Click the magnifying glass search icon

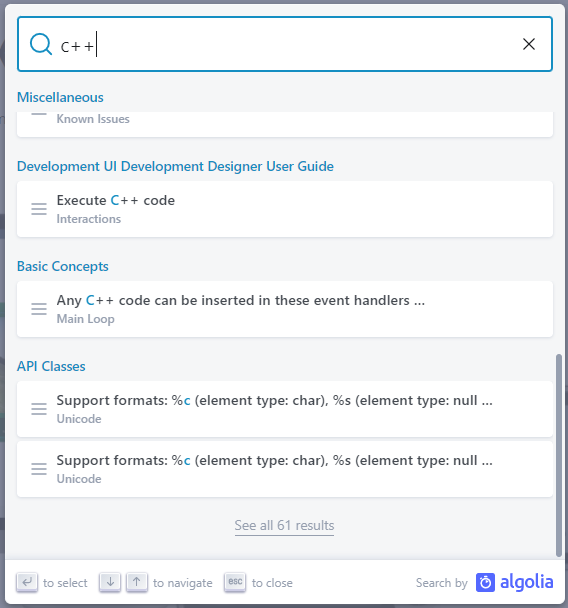41,44
